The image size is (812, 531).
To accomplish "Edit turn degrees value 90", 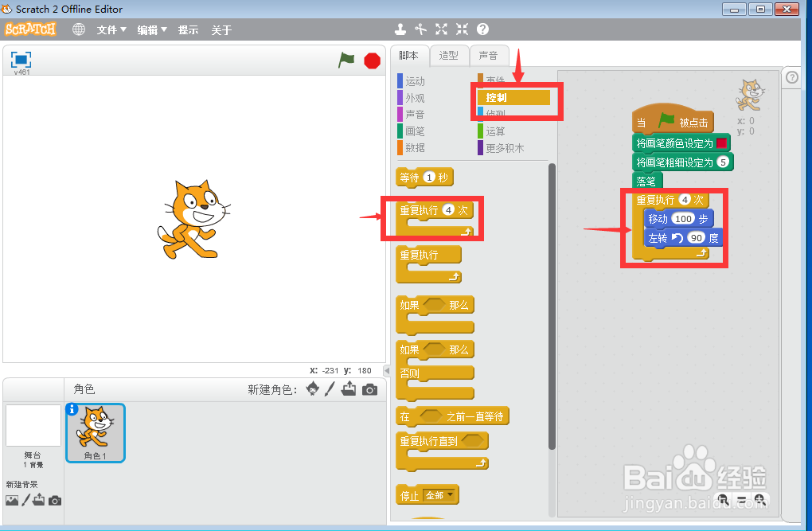I will click(x=696, y=238).
